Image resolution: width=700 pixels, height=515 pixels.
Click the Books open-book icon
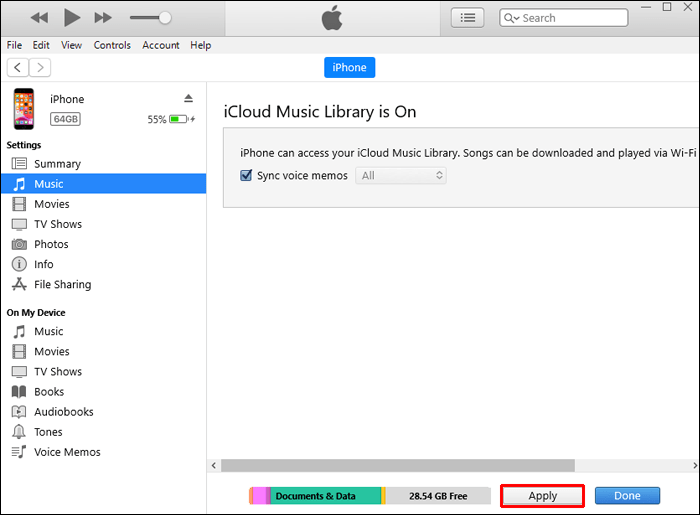(19, 391)
